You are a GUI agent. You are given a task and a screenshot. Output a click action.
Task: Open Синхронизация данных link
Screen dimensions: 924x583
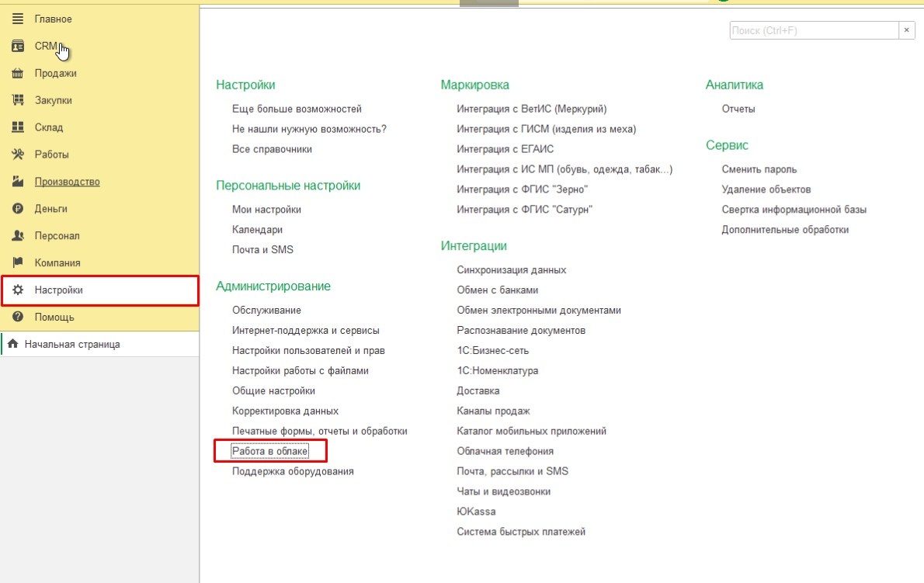click(x=512, y=269)
